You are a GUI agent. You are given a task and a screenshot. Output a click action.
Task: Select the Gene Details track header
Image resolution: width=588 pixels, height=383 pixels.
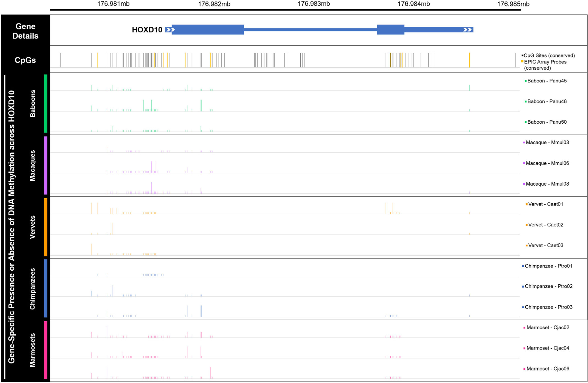(25, 31)
